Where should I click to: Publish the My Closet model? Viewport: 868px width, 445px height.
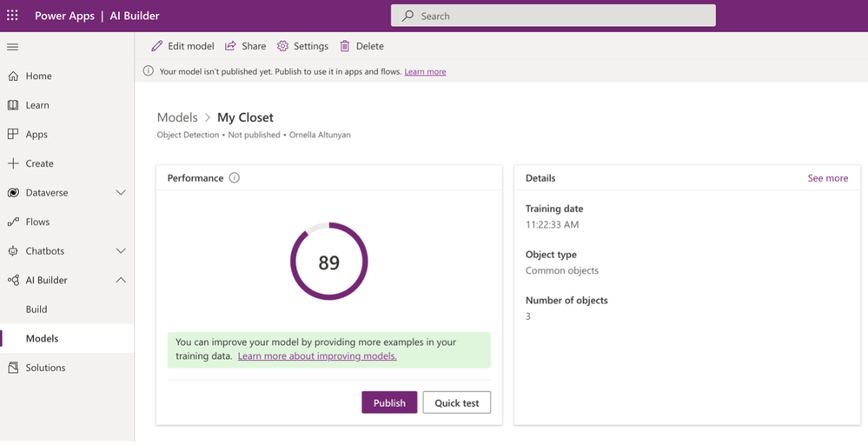(x=389, y=402)
